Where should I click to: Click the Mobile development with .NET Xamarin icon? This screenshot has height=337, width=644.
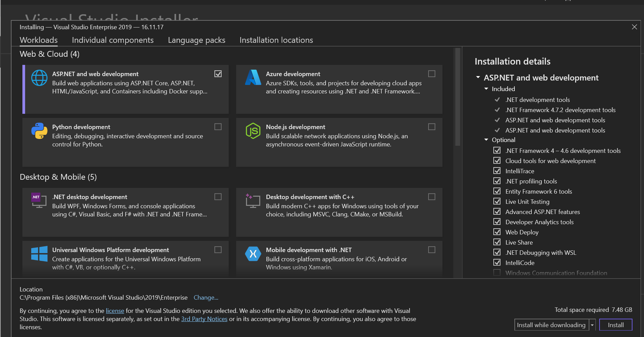click(253, 253)
